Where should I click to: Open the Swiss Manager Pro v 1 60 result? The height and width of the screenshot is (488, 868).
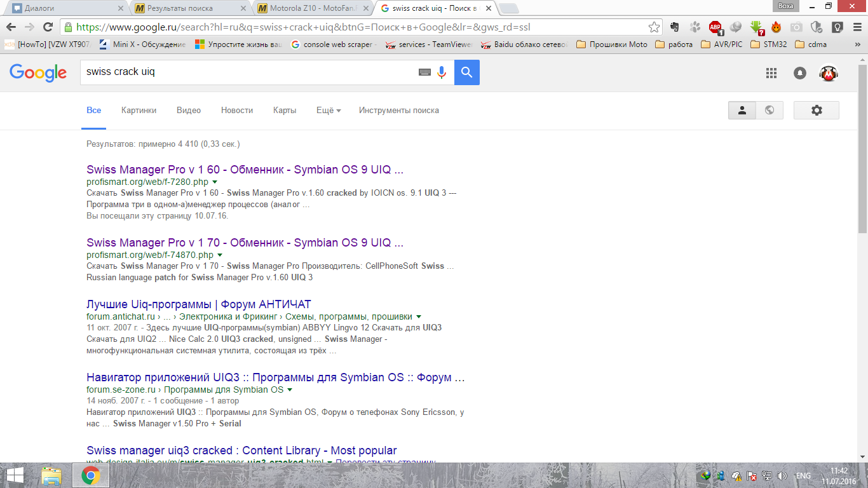[245, 170]
